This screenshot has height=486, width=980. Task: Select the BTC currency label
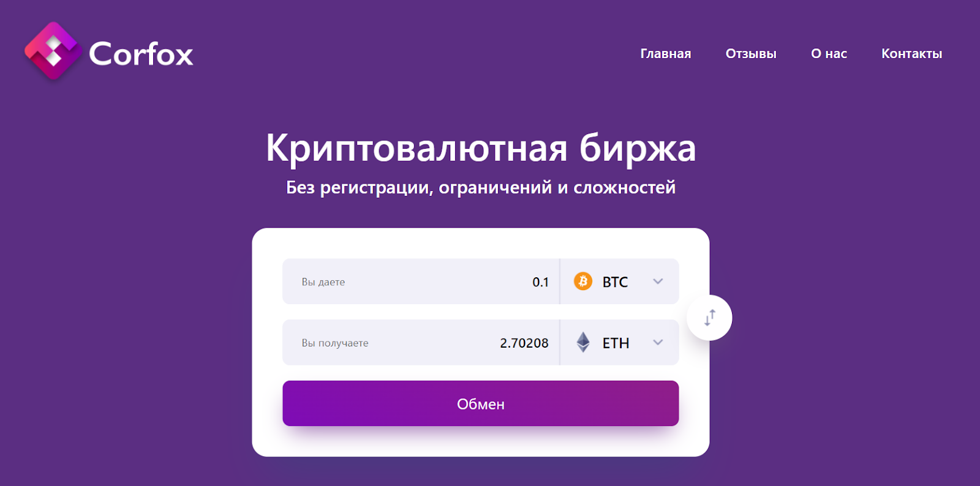click(x=615, y=282)
